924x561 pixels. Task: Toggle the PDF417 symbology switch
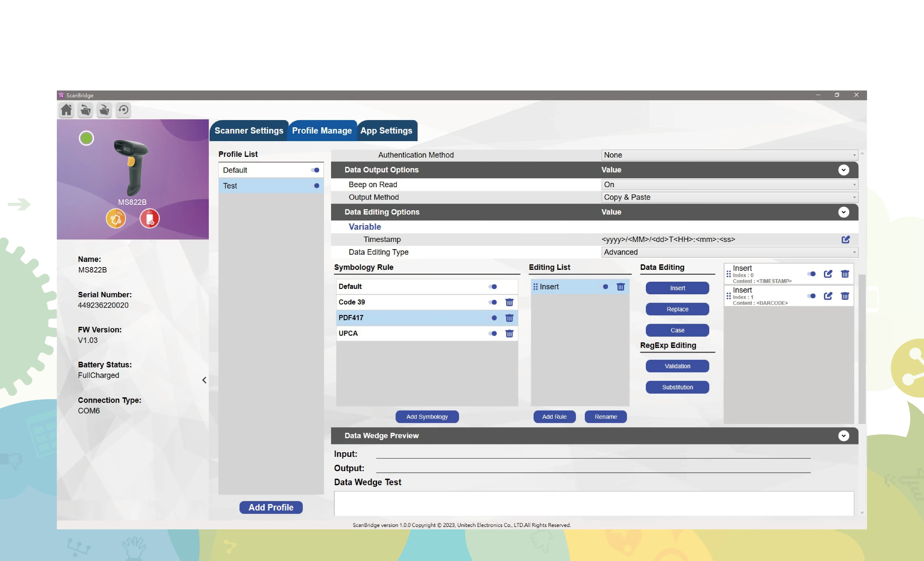pyautogui.click(x=493, y=318)
